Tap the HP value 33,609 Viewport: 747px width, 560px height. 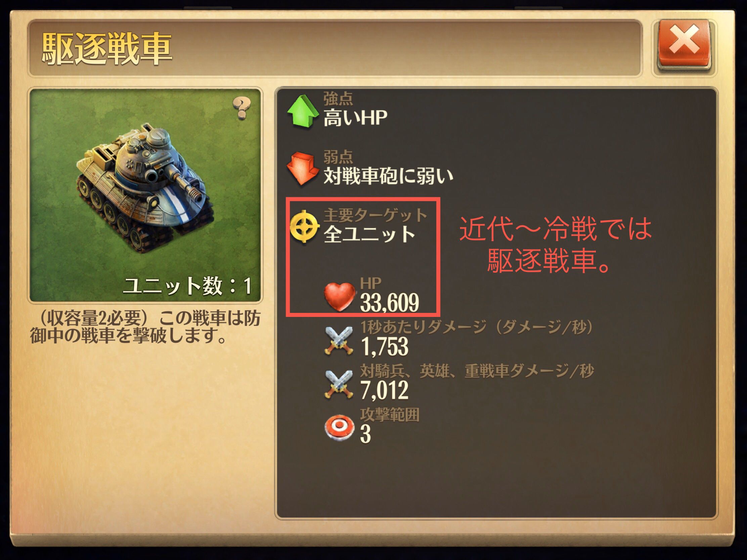tap(389, 302)
